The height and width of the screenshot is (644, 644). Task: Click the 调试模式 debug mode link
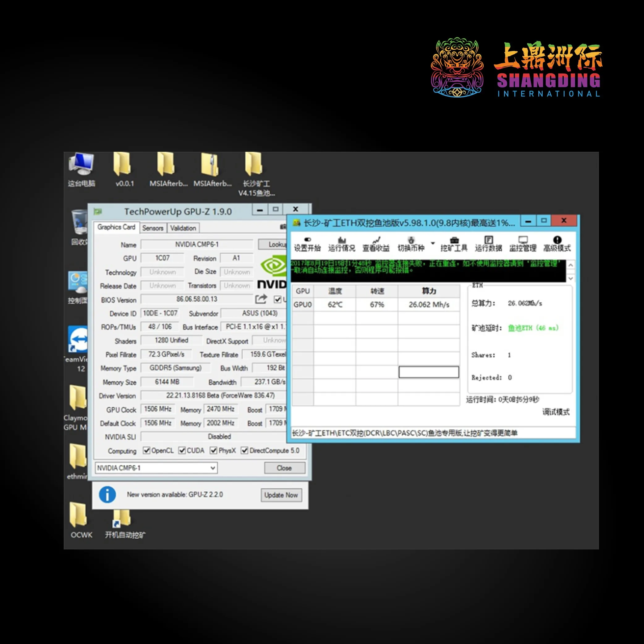[556, 412]
